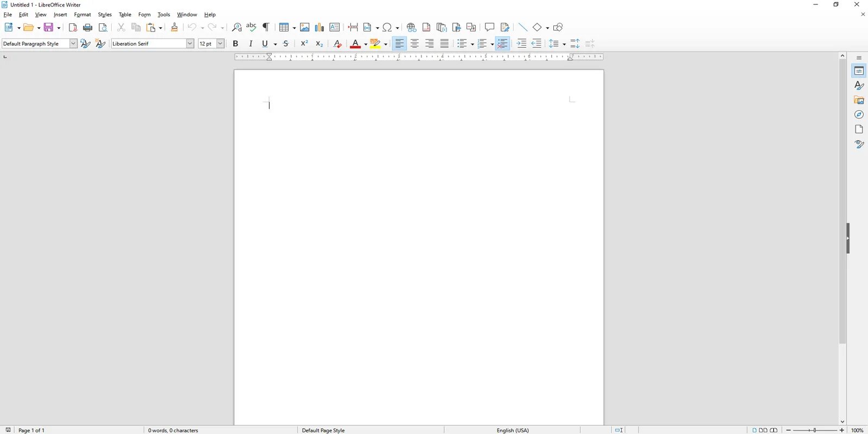The image size is (868, 434).
Task: Open the highlighting color picker arrow
Action: (385, 44)
